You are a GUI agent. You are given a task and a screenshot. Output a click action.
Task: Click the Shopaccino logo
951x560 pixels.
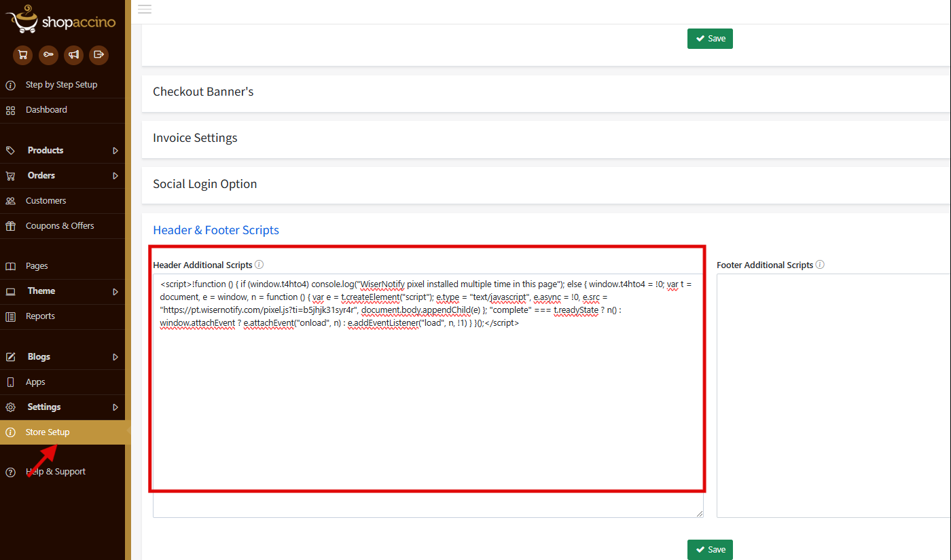(61, 20)
